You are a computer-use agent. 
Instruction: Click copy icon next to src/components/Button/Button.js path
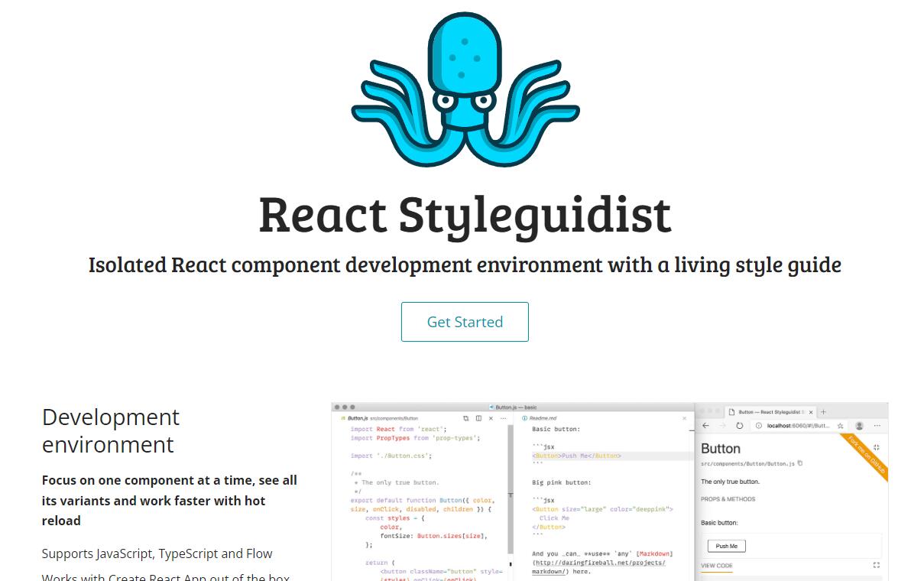(800, 463)
